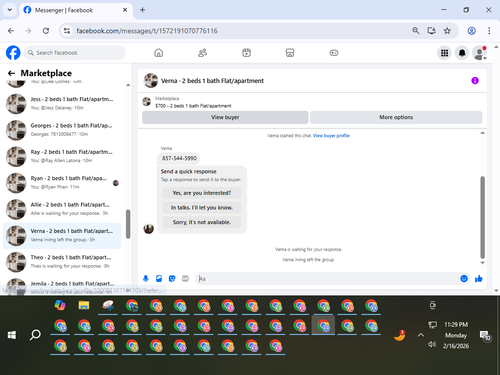Attach a photo using image icon
Image resolution: width=500 pixels, height=375 pixels.
159,278
